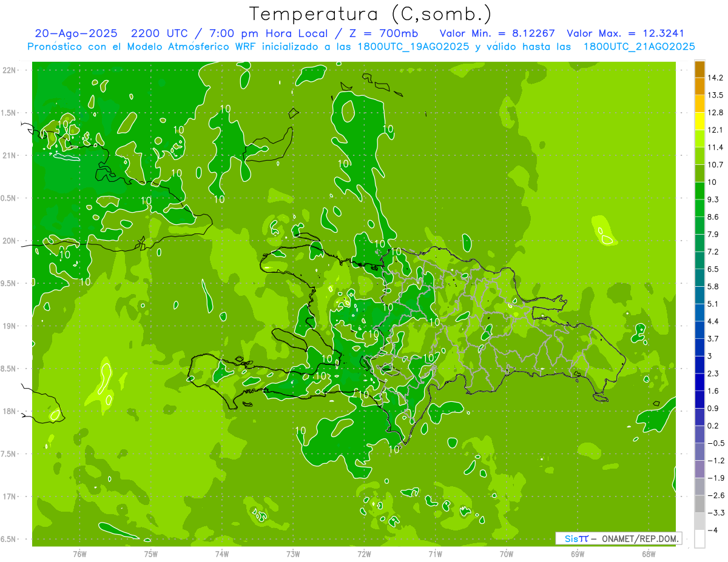
Task: Click the colorbar value '0.9'
Action: click(x=713, y=408)
